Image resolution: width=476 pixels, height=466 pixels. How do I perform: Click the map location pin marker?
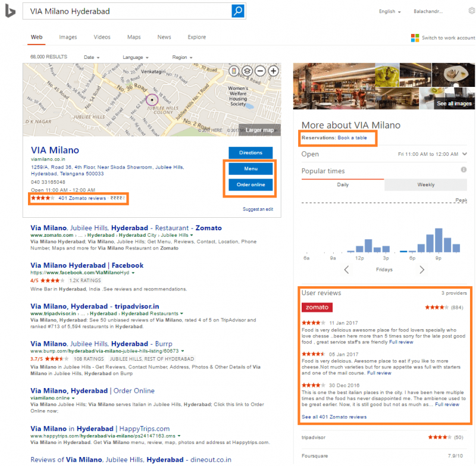[x=152, y=99]
